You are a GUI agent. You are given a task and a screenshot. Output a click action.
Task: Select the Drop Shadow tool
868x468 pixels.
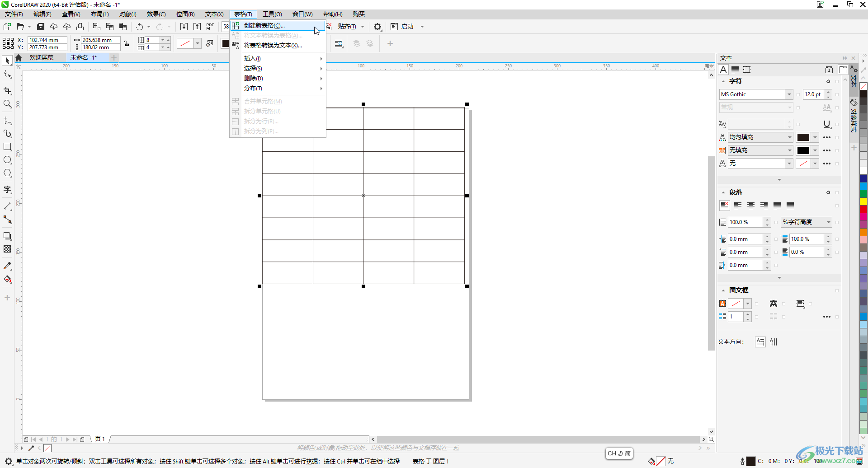tap(7, 236)
